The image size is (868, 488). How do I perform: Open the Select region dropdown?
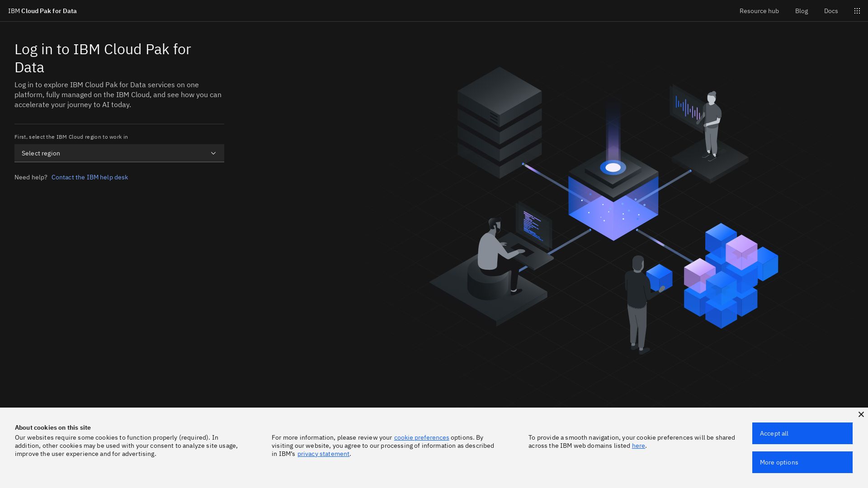pyautogui.click(x=119, y=153)
